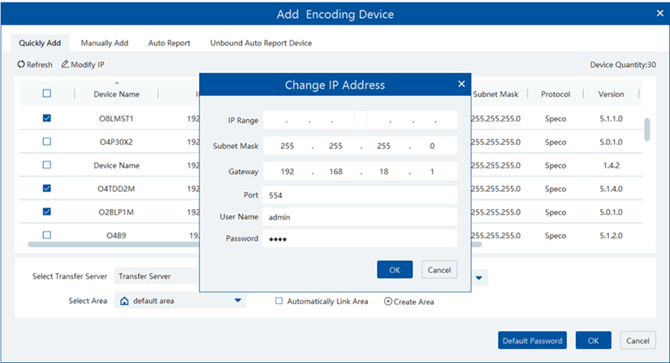Click the Port input field
This screenshot has height=363, width=670.
[360, 195]
